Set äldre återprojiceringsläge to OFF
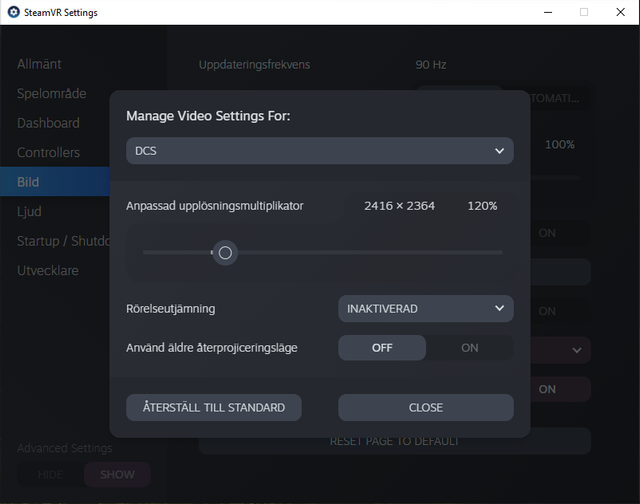The height and width of the screenshot is (504, 640). 382,348
